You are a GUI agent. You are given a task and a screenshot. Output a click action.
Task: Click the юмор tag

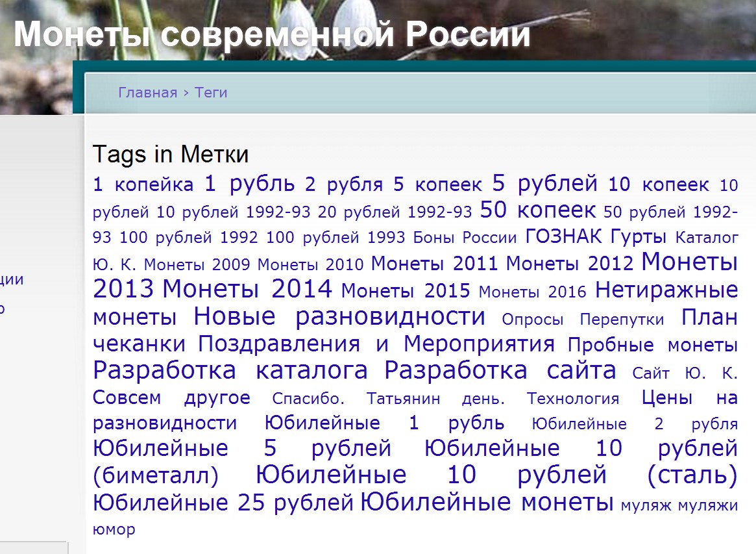coord(114,529)
